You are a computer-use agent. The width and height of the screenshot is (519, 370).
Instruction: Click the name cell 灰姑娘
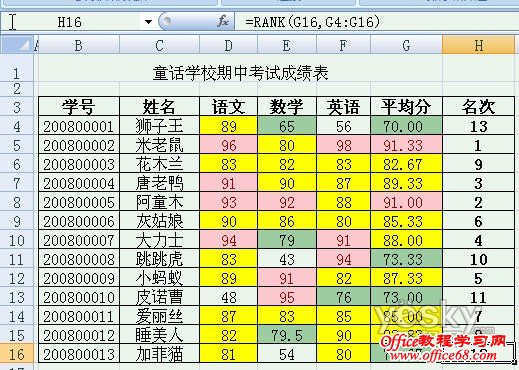coord(159,221)
